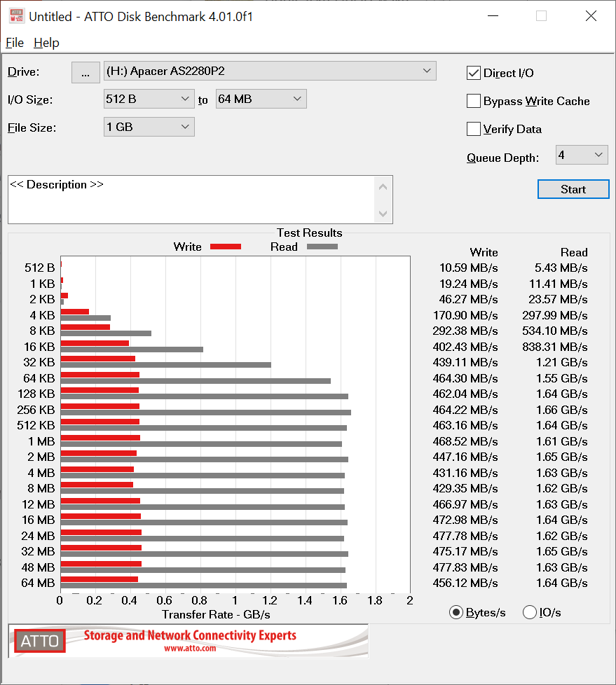Expand the minimum I/O Size dropdown (512 B)
The width and height of the screenshot is (616, 685).
(149, 99)
